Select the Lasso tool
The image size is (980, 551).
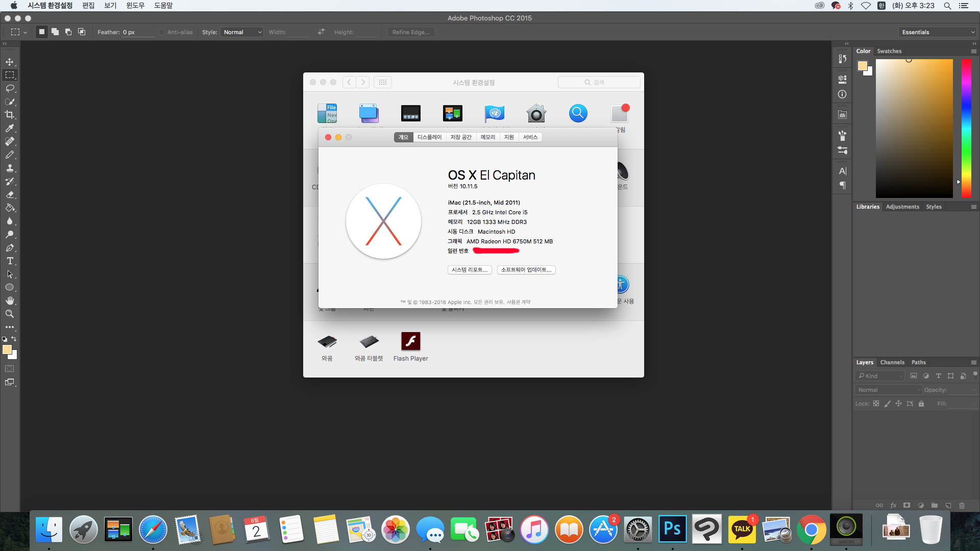[x=10, y=88]
